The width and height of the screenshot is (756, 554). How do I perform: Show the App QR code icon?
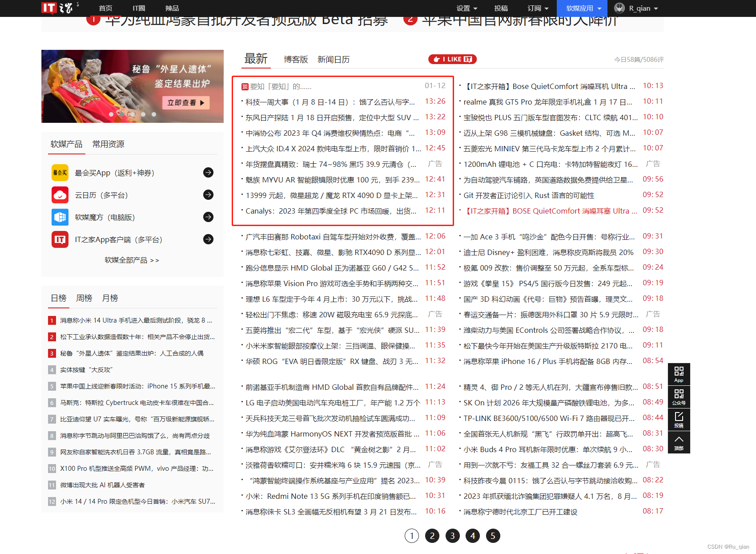pos(679,374)
